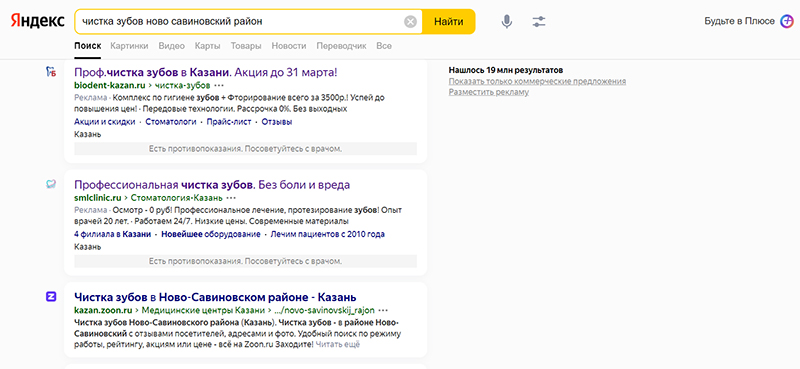Image resolution: width=800 pixels, height=369 pixels.
Task: Click Медицинские центры Казани breadcrumb
Action: (x=203, y=310)
